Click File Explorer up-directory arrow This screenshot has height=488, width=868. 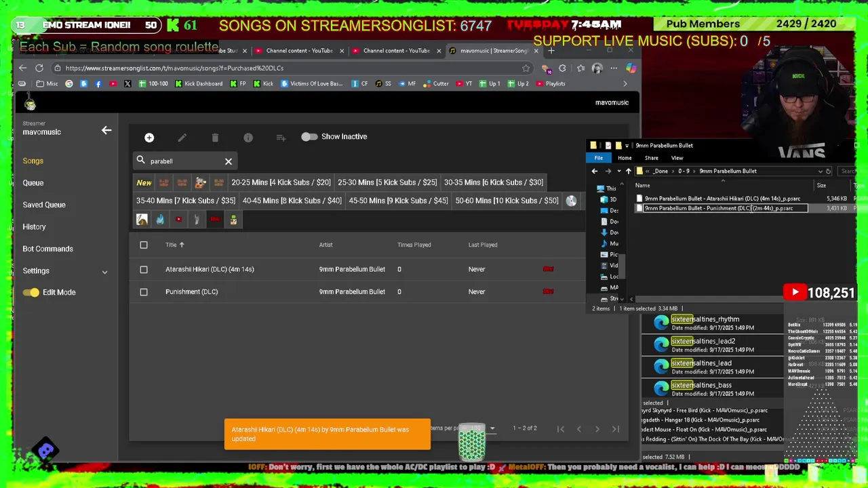tap(629, 171)
